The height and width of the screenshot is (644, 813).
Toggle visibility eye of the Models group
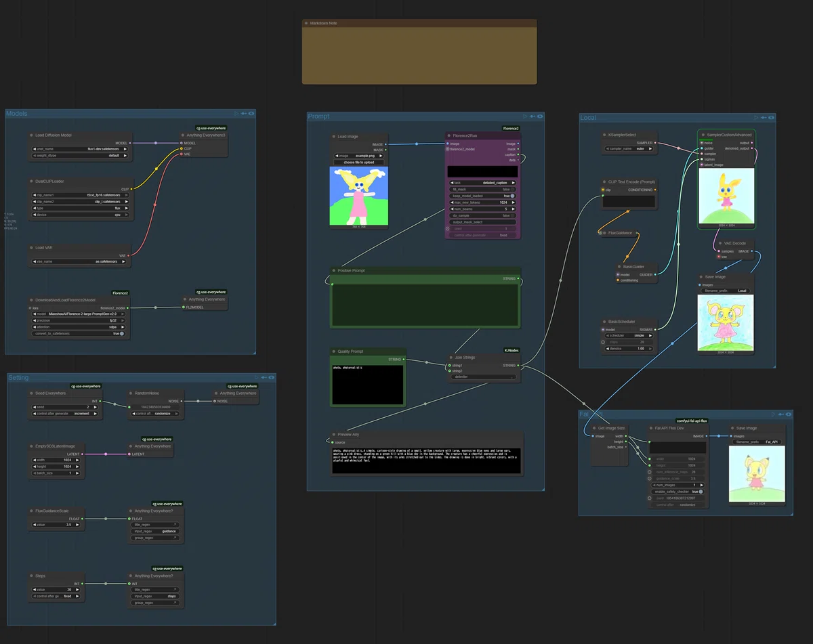tap(251, 114)
